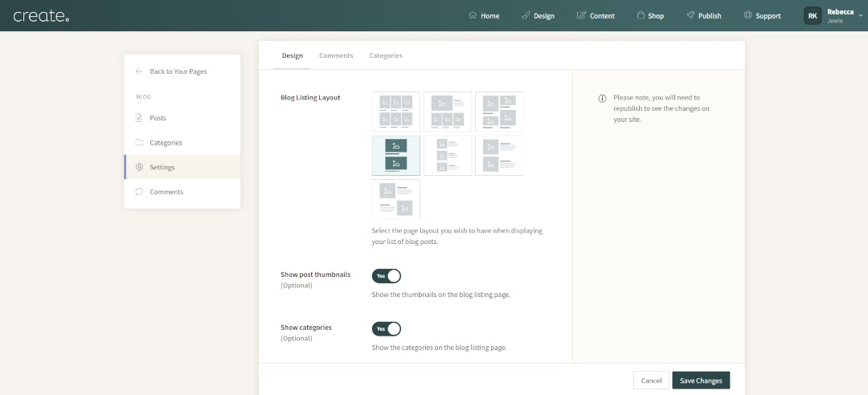
Task: Open the Publish menu
Action: click(703, 15)
